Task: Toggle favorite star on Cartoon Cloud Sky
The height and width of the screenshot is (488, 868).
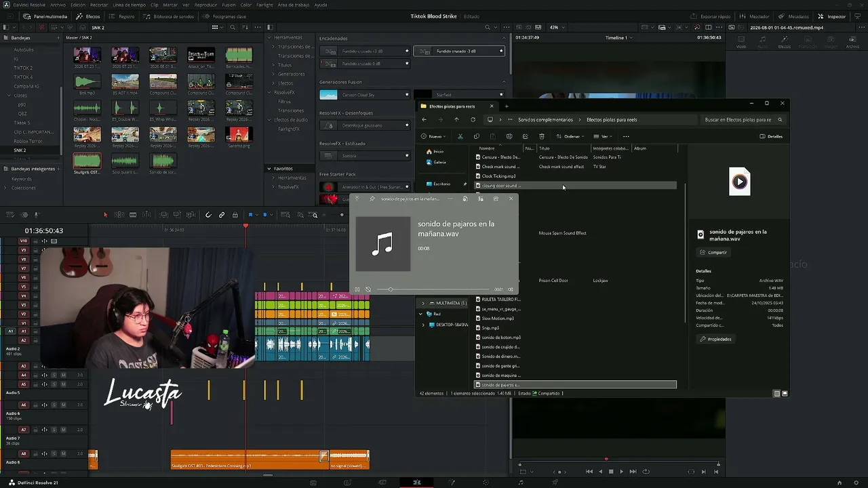Action: [x=407, y=95]
